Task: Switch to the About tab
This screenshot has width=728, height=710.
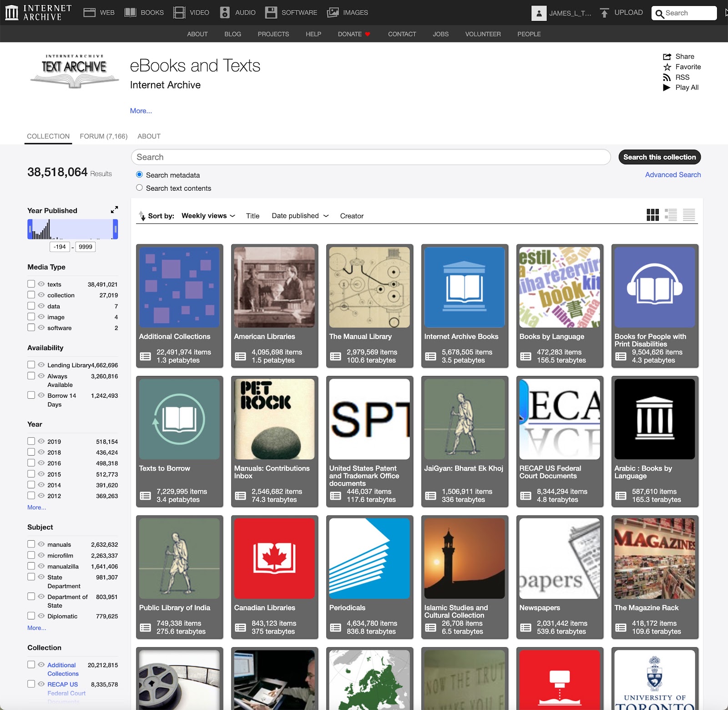Action: [x=149, y=136]
